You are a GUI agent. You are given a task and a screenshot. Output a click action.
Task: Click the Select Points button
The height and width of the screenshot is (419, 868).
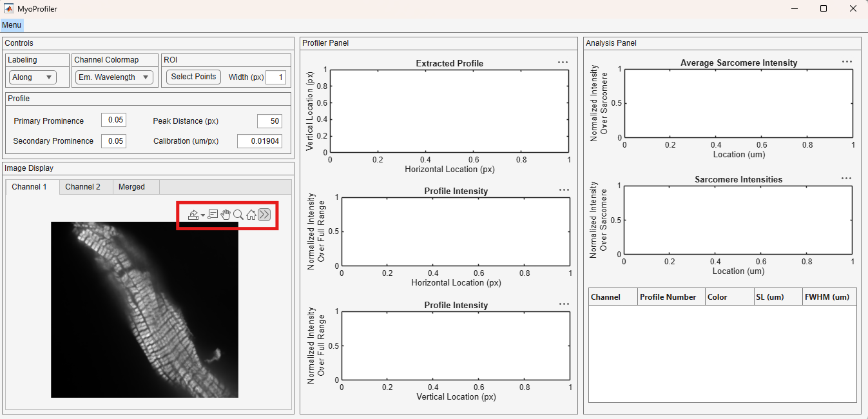(193, 77)
